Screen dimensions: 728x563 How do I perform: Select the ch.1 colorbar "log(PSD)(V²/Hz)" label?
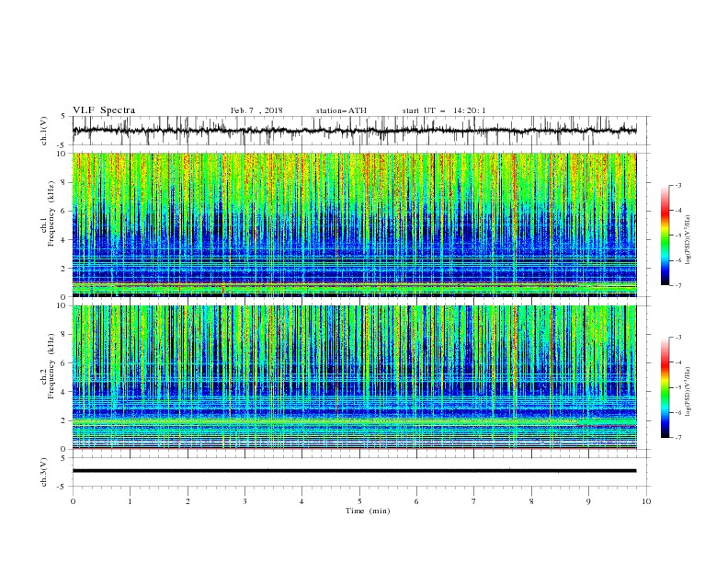point(688,240)
